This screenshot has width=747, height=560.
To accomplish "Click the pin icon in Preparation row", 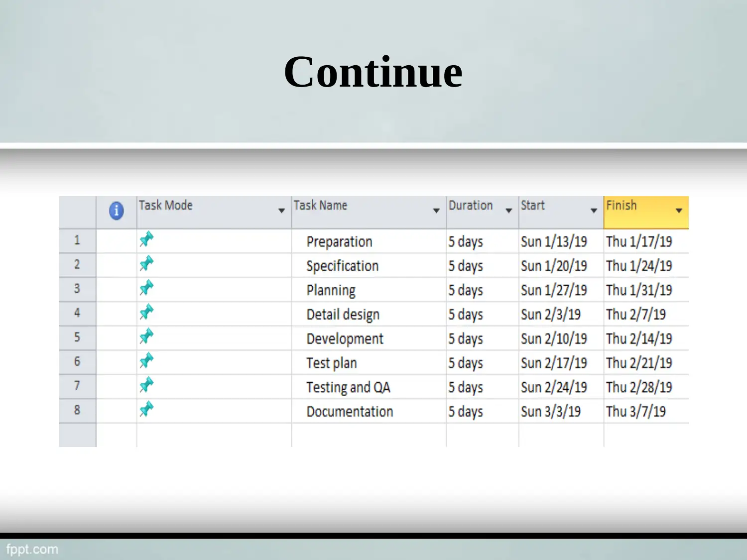I will click(146, 239).
